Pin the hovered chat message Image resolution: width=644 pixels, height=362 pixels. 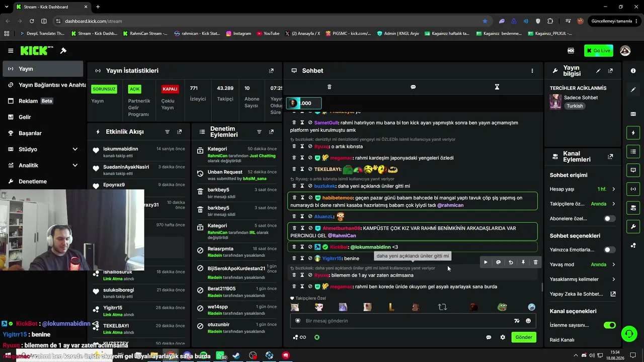pyautogui.click(x=523, y=262)
